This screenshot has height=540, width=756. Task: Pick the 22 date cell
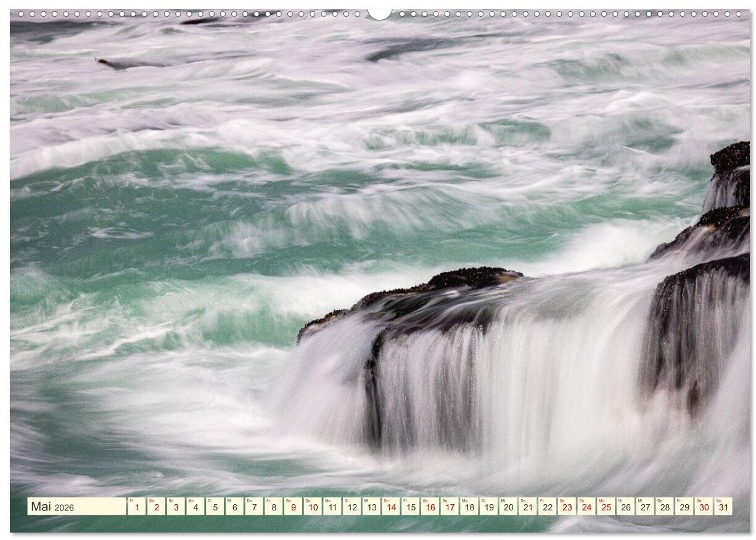tap(547, 507)
